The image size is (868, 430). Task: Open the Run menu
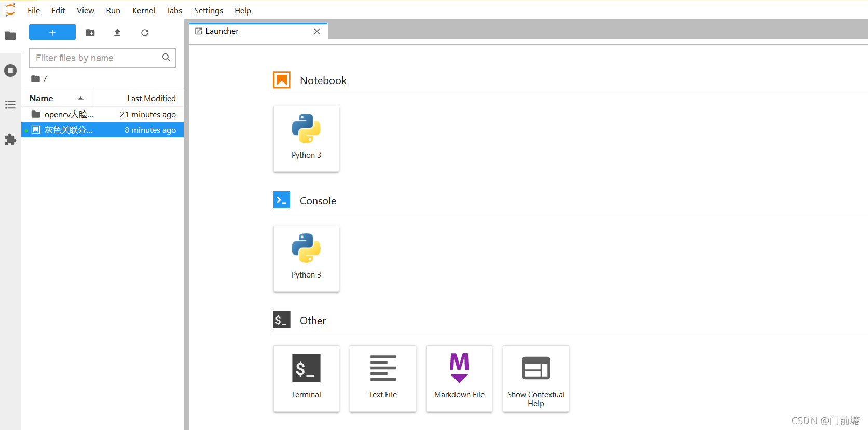113,10
